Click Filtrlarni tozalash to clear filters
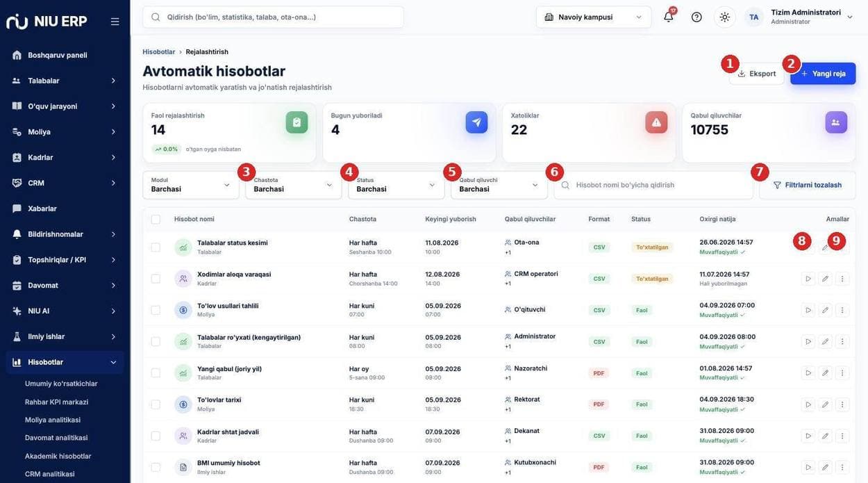Screen dimensions: 868x483 [x=808, y=185]
